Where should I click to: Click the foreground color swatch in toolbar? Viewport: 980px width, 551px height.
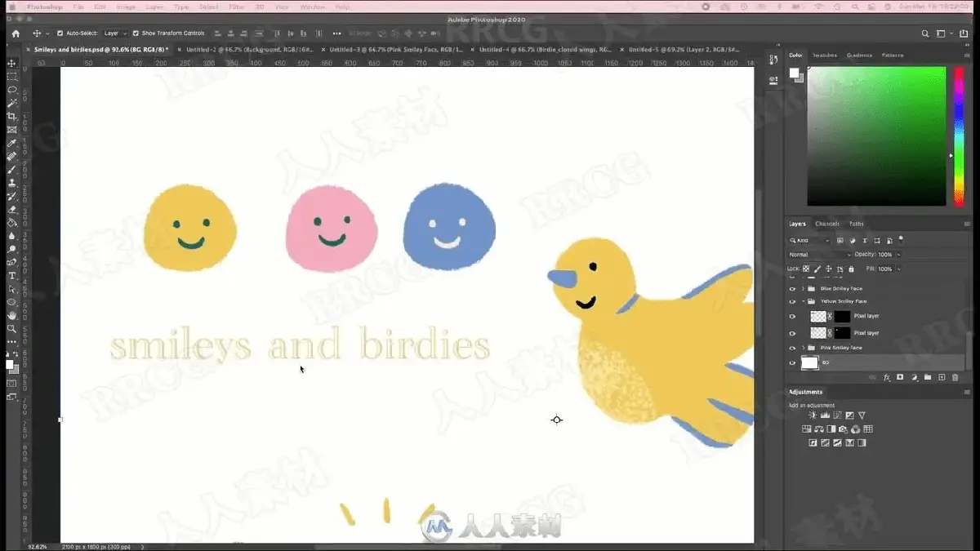pos(9,364)
